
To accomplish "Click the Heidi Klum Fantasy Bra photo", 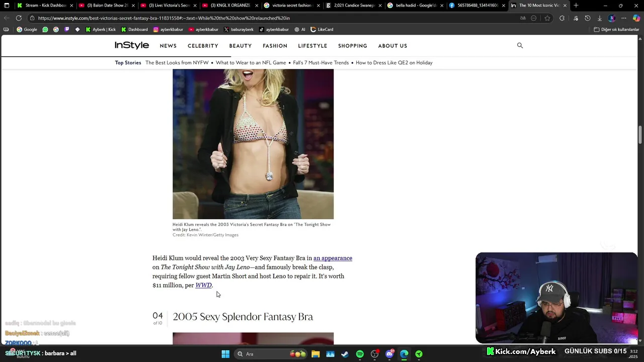I will (x=253, y=144).
